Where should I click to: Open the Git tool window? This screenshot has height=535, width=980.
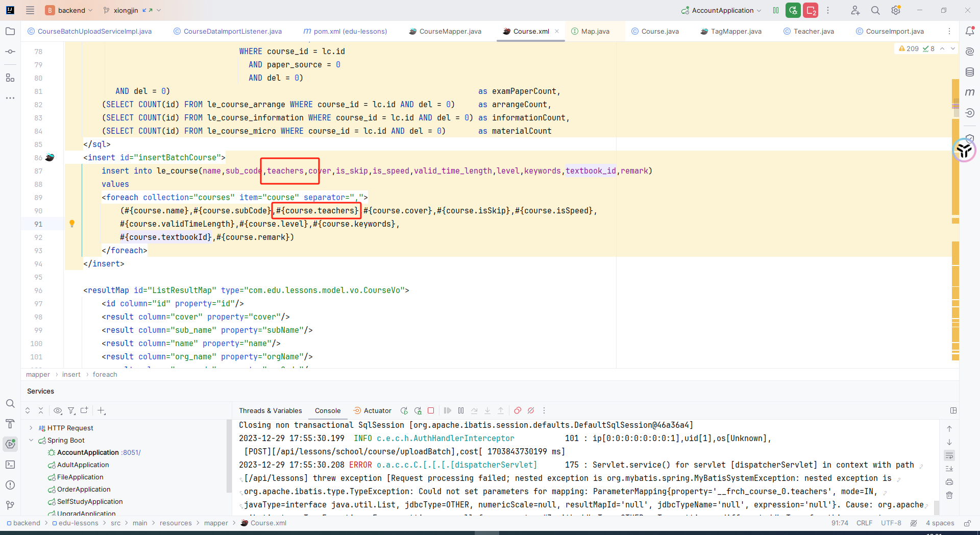pos(10,505)
